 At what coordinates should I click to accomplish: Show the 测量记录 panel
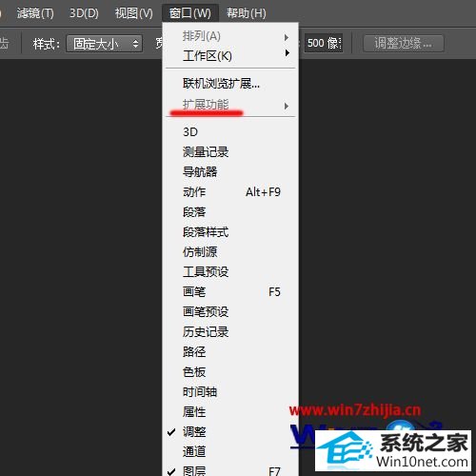click(230, 152)
